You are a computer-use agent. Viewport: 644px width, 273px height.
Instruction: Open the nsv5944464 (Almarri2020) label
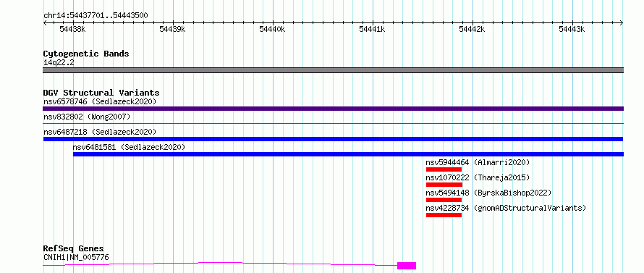point(478,162)
